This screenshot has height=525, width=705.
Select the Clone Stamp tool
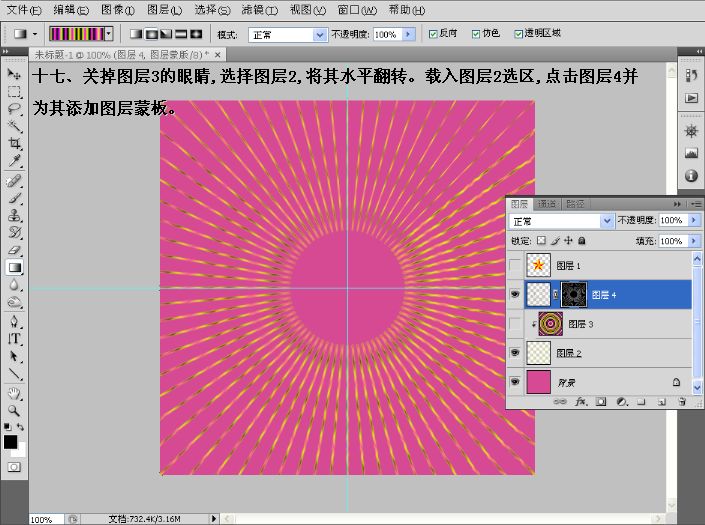tap(14, 215)
